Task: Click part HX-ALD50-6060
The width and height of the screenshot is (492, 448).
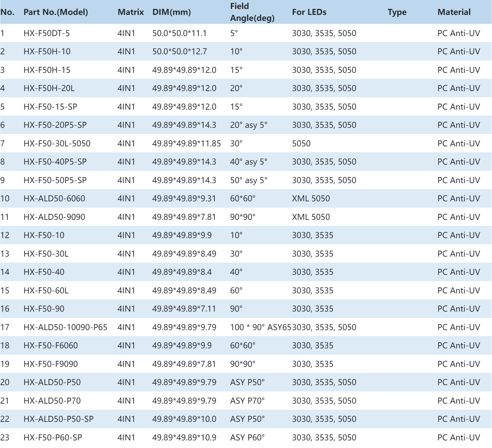Action: pyautogui.click(x=54, y=199)
